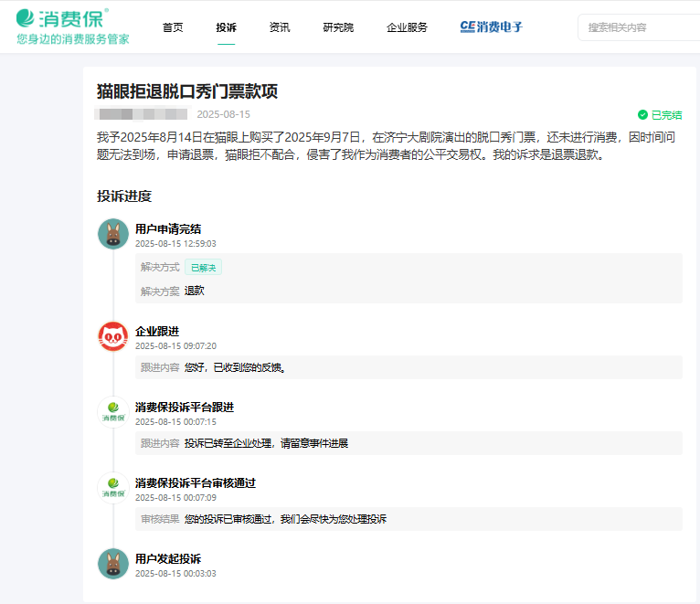Image resolution: width=700 pixels, height=604 pixels.
Task: Click the green 已完结 checkmark icon
Action: pos(642,115)
